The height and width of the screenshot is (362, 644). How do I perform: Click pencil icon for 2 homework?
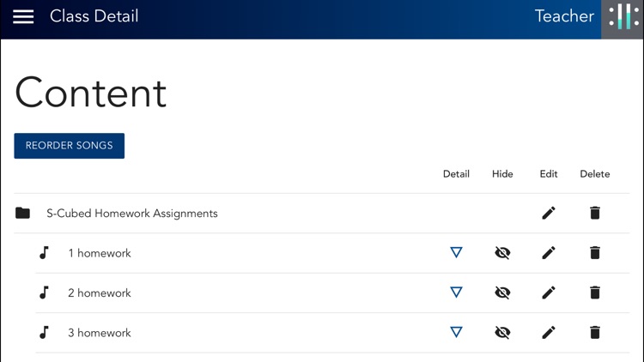click(x=549, y=293)
